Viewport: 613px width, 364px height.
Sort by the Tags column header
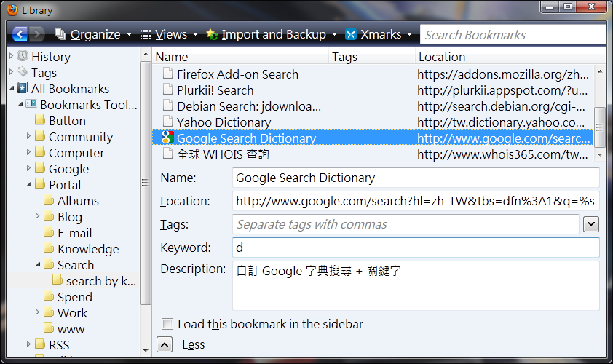pos(372,57)
